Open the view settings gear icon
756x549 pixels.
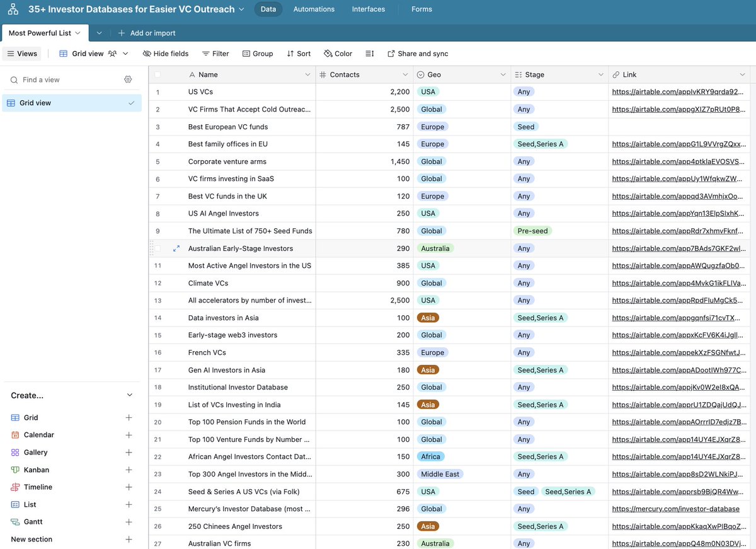[128, 79]
